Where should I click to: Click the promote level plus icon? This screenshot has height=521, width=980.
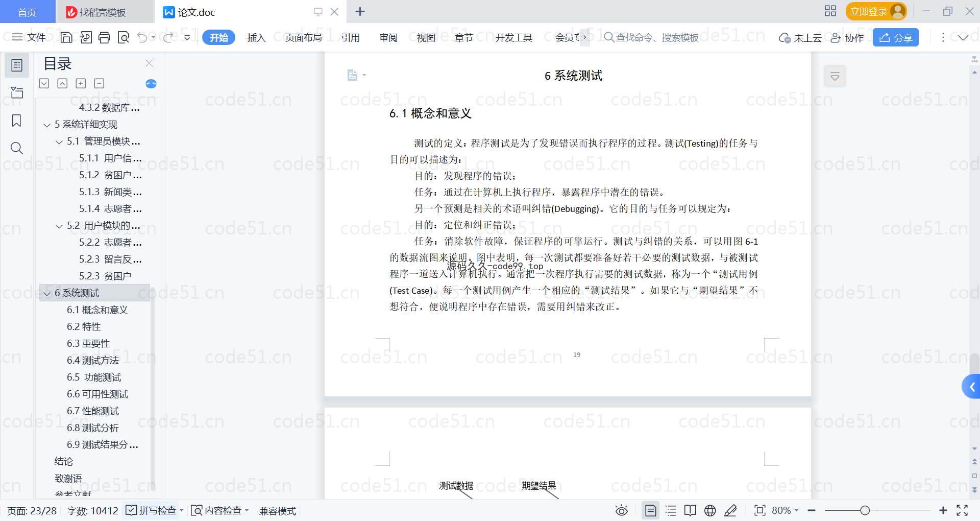pos(81,83)
